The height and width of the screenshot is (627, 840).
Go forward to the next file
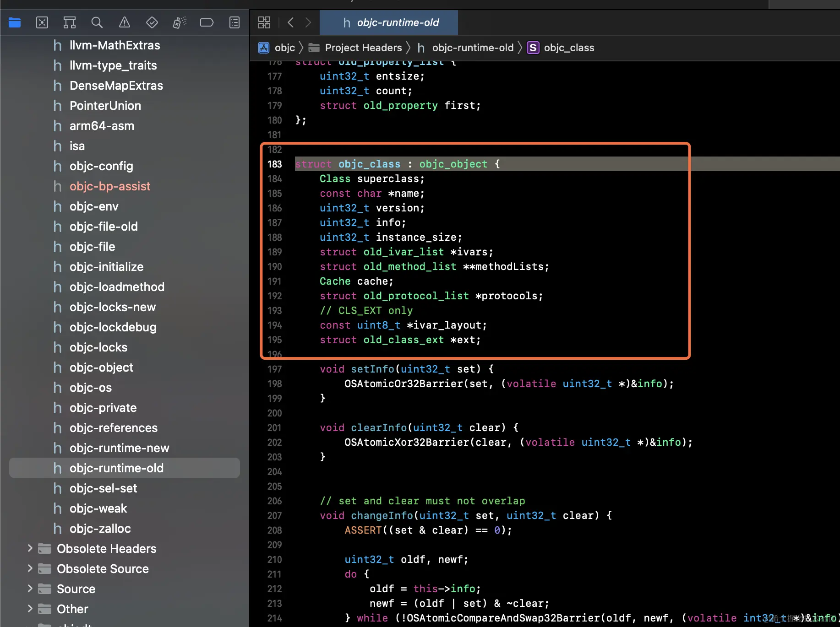[308, 22]
